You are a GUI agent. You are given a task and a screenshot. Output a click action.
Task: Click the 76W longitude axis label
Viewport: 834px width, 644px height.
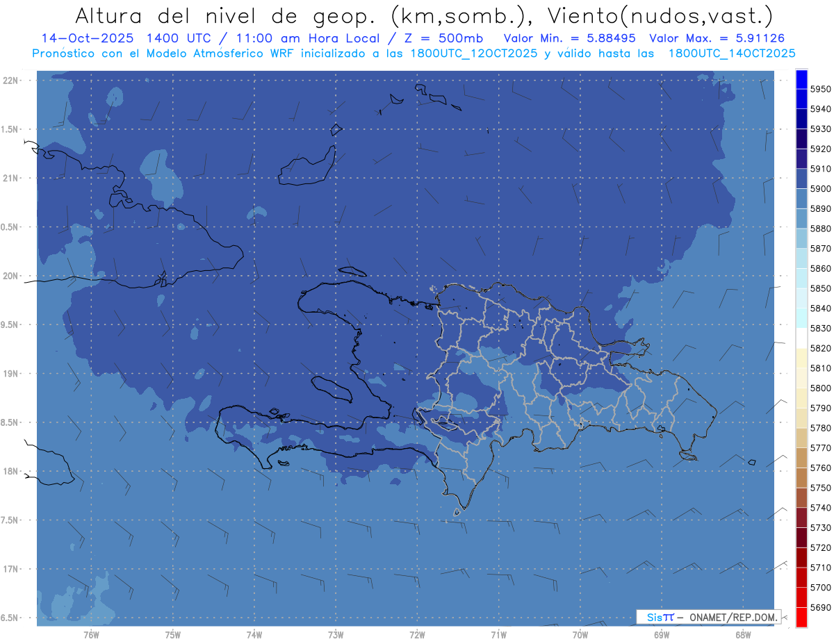pyautogui.click(x=91, y=634)
